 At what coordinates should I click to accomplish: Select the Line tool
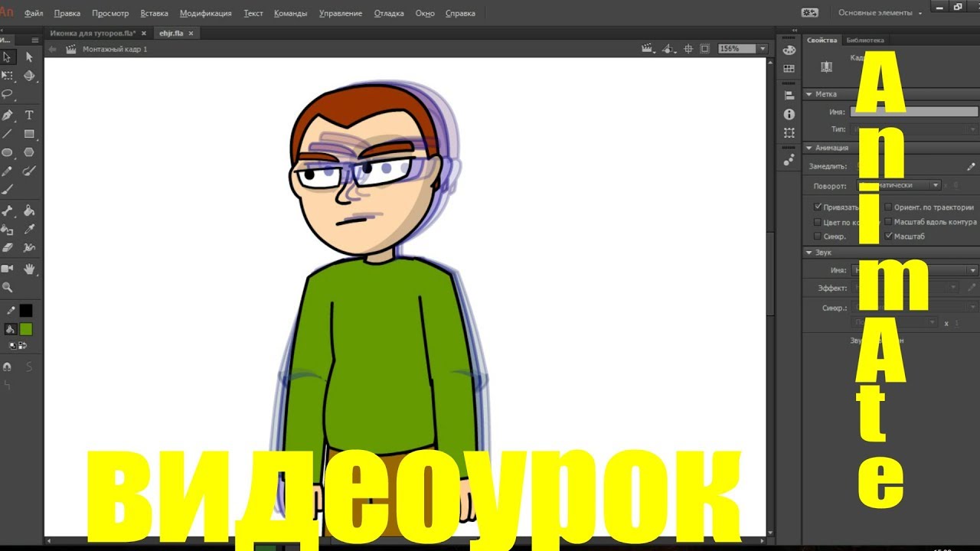[7, 134]
